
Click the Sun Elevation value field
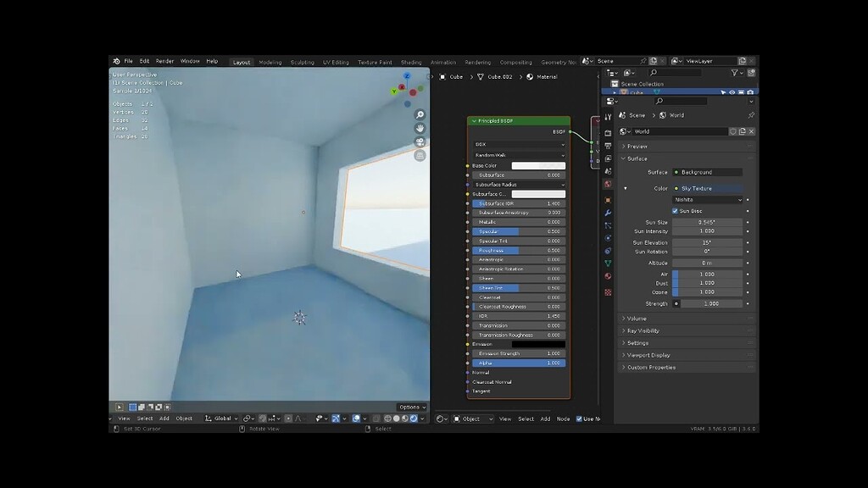tap(707, 242)
